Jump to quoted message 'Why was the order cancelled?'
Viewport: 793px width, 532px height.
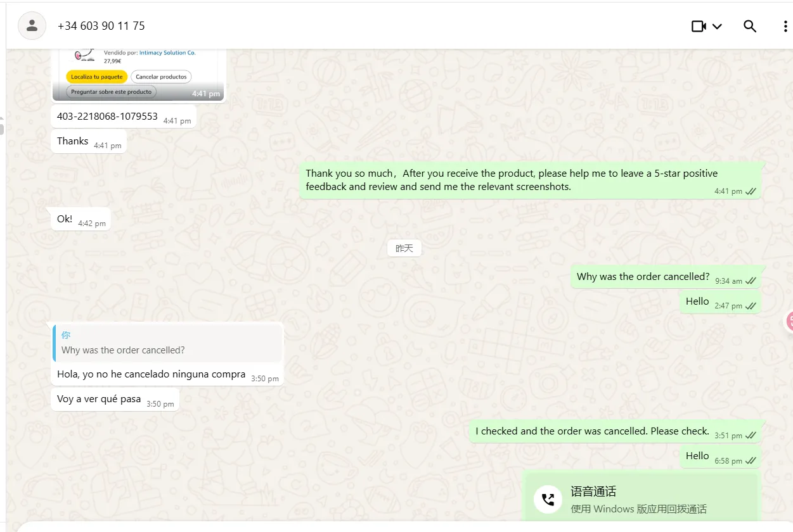click(168, 343)
